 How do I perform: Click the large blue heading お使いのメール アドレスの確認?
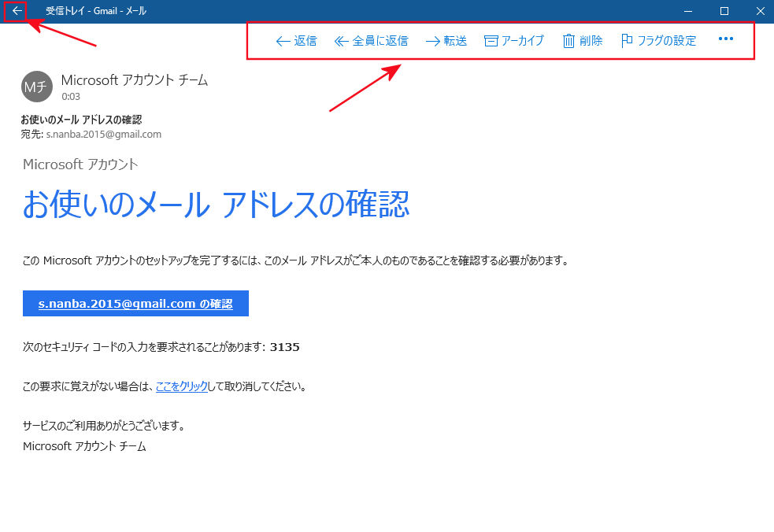tap(217, 204)
